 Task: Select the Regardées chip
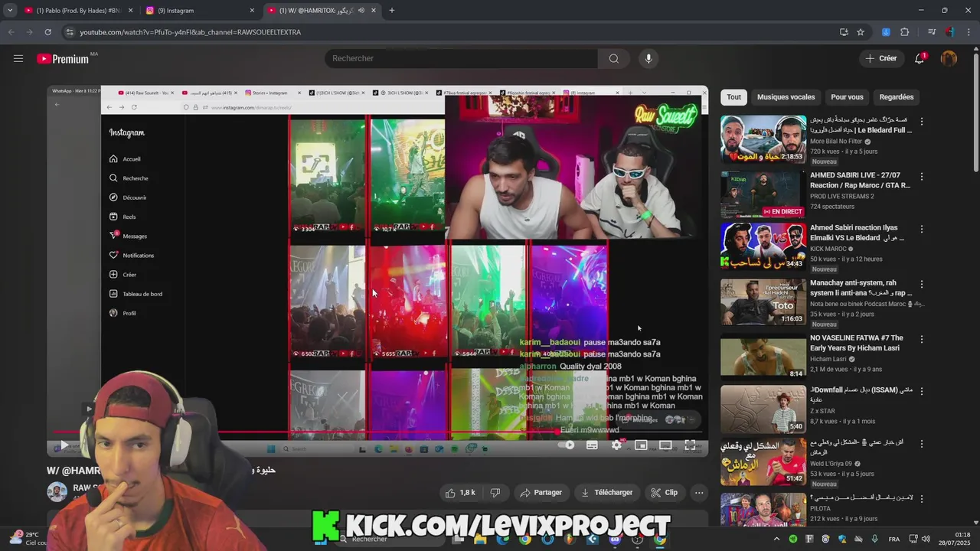pos(897,97)
